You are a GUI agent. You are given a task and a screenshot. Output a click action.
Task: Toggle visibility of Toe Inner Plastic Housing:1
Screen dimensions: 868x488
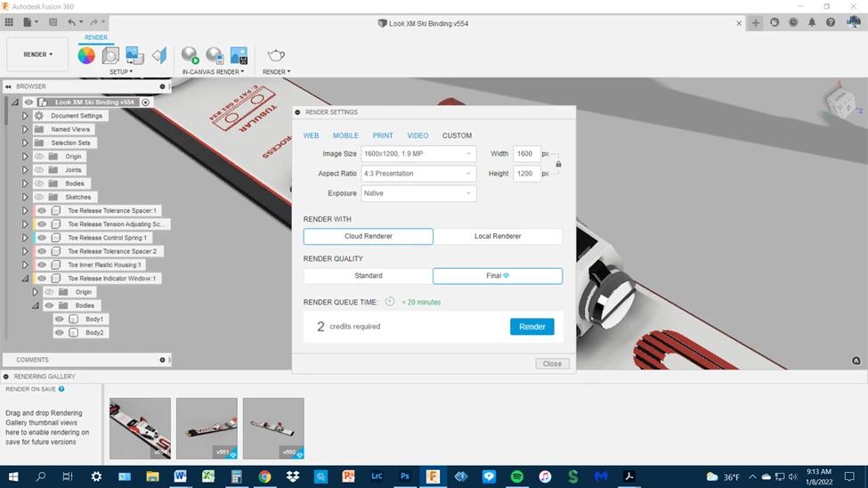(42, 264)
